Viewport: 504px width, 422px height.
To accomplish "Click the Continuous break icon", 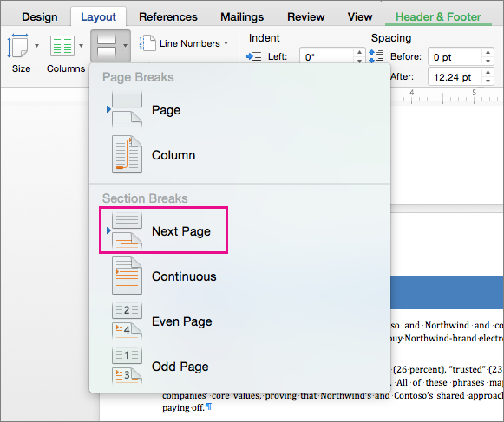I will click(x=127, y=276).
